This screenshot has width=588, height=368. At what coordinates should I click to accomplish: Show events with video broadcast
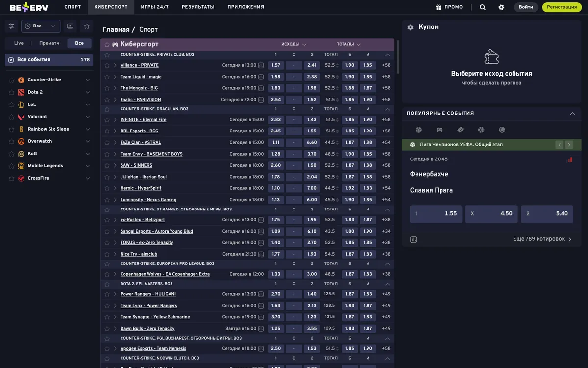pos(70,26)
